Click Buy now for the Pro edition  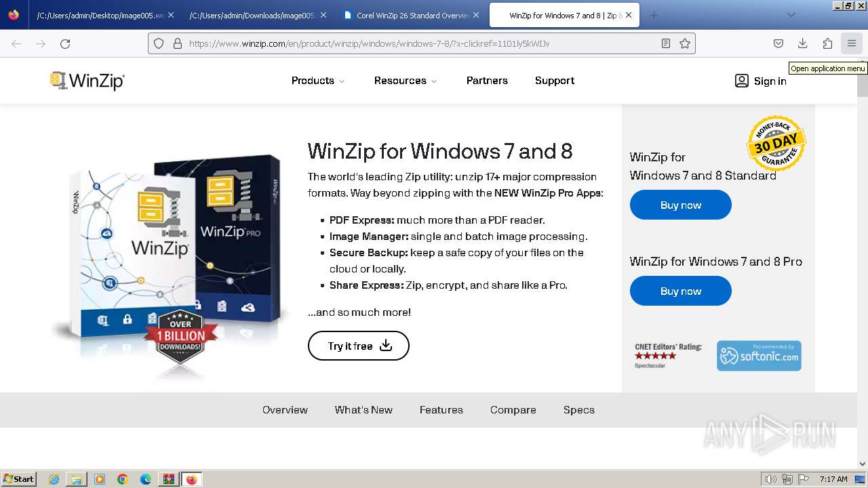pyautogui.click(x=681, y=291)
